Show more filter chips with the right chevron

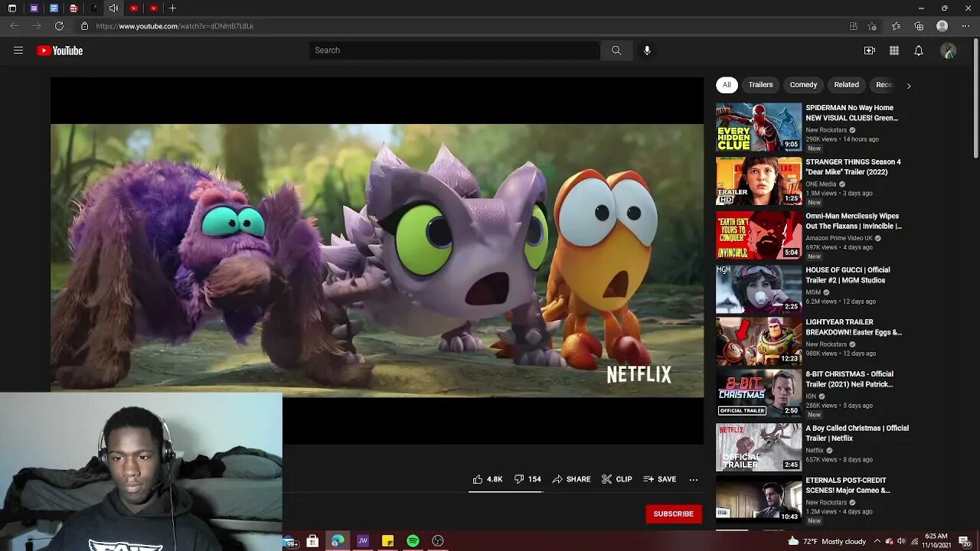pyautogui.click(x=909, y=86)
